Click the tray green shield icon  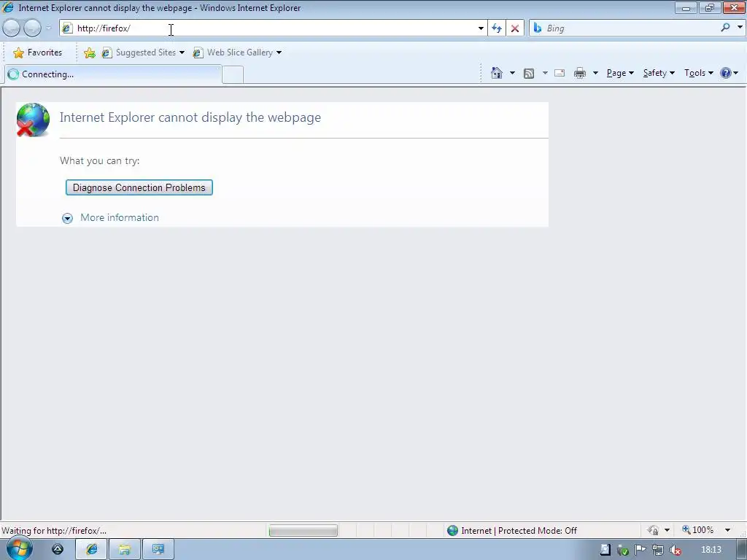coord(623,550)
